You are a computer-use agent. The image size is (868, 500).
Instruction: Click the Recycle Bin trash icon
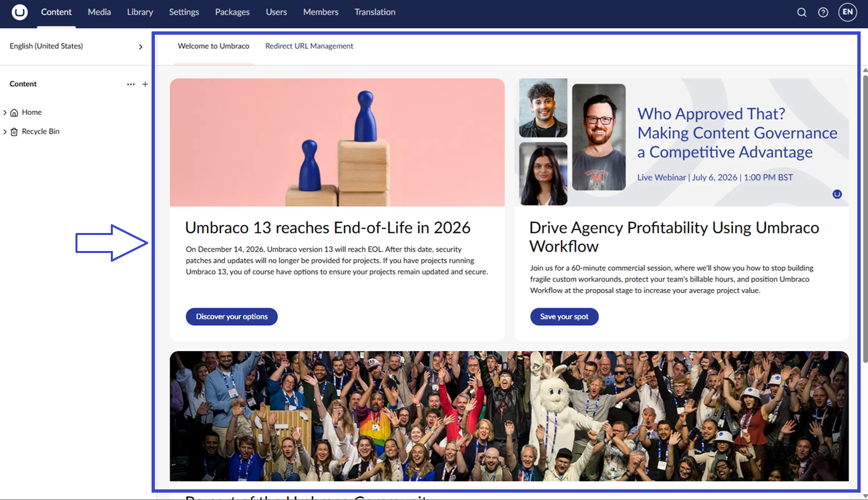(14, 132)
